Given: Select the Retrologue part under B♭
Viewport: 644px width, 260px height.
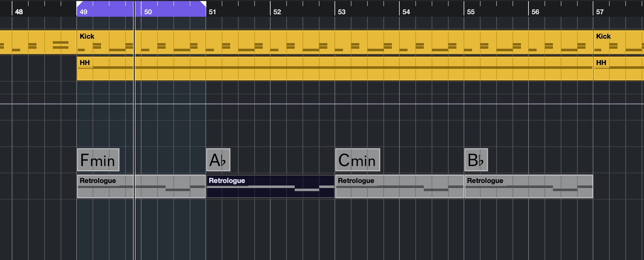Looking at the screenshot, I should click(x=529, y=186).
